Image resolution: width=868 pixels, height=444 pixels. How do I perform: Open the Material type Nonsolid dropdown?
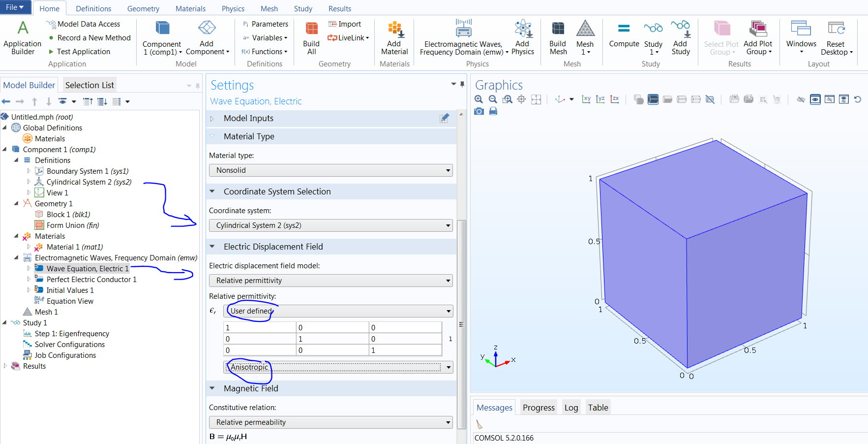click(x=330, y=170)
